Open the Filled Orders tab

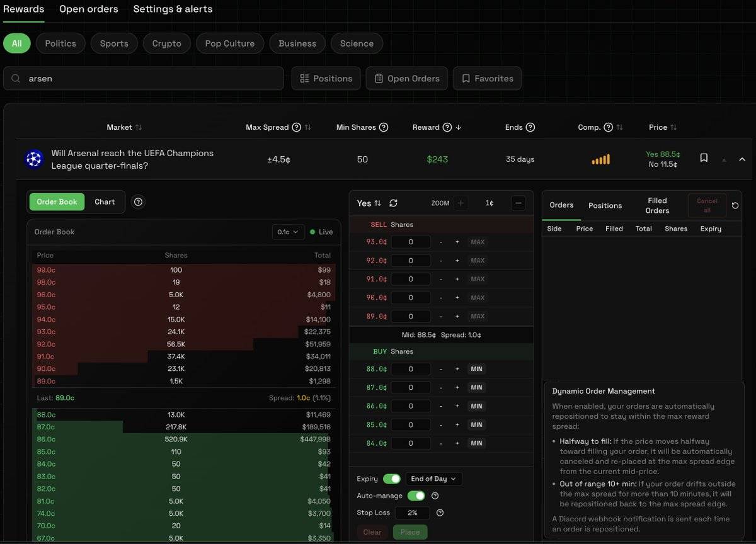click(x=657, y=205)
